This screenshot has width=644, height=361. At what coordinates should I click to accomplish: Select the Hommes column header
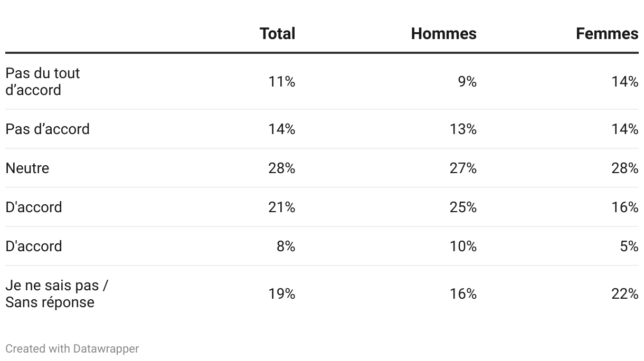pos(444,34)
